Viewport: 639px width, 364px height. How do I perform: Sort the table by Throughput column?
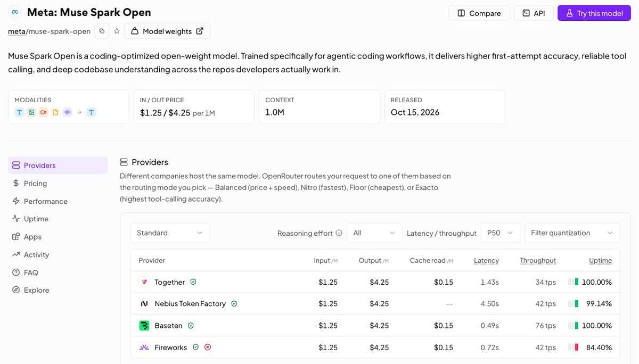[x=538, y=260]
